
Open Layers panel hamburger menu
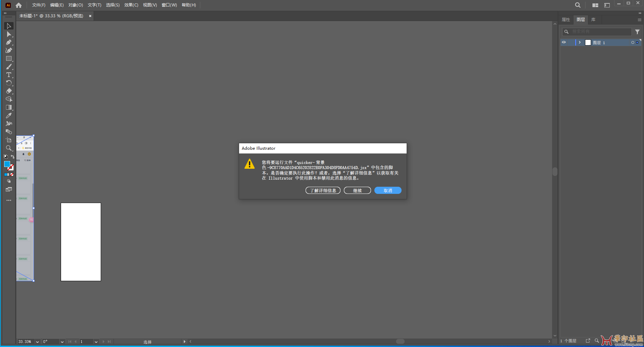640,20
